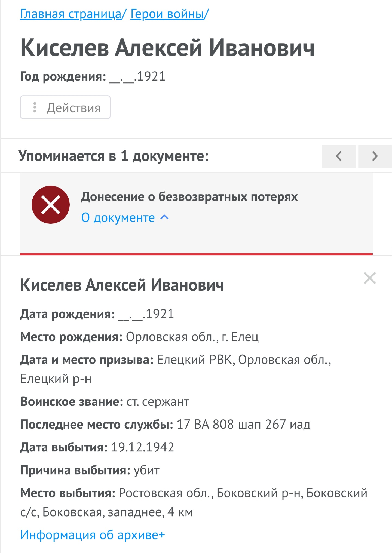
Task: Go to the Герои войны breadcrumb
Action: (167, 14)
